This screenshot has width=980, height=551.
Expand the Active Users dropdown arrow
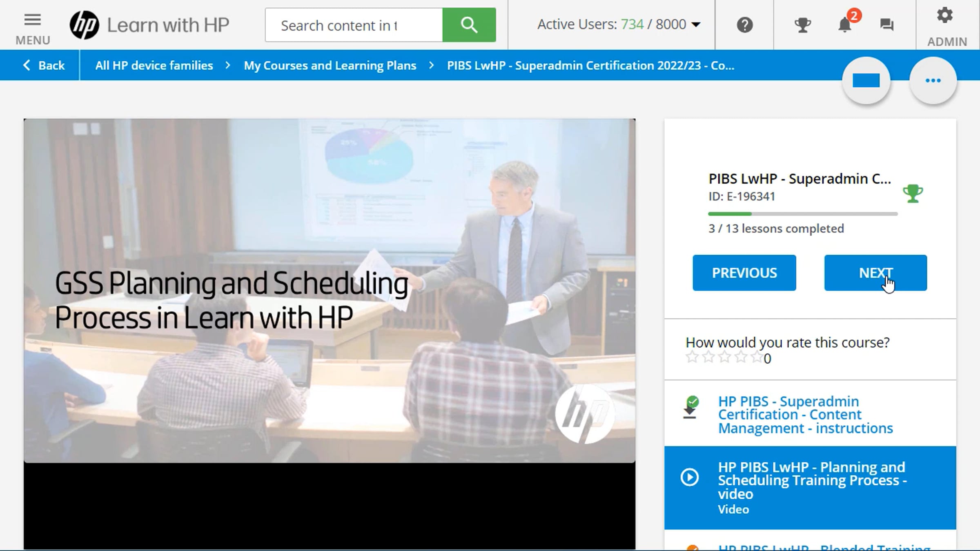pyautogui.click(x=696, y=25)
